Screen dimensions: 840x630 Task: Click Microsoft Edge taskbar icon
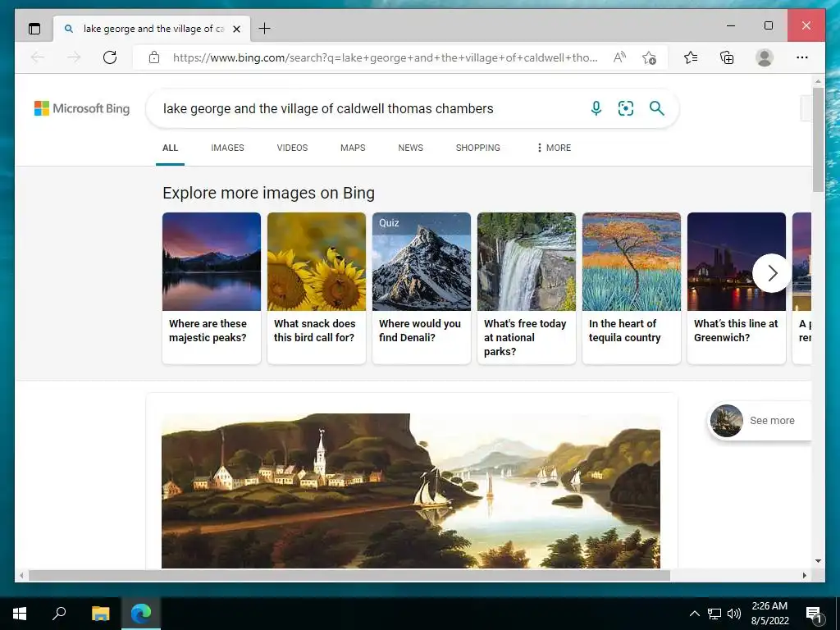tap(141, 614)
